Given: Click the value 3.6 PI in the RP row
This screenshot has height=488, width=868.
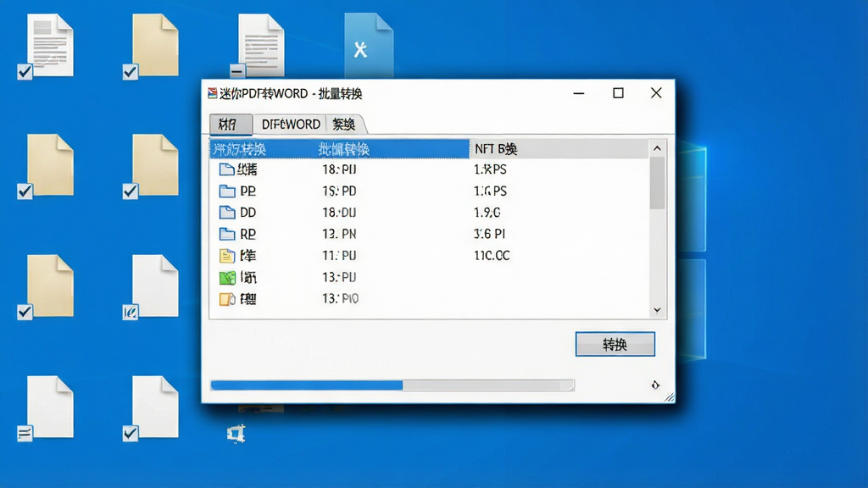Looking at the screenshot, I should pos(489,234).
